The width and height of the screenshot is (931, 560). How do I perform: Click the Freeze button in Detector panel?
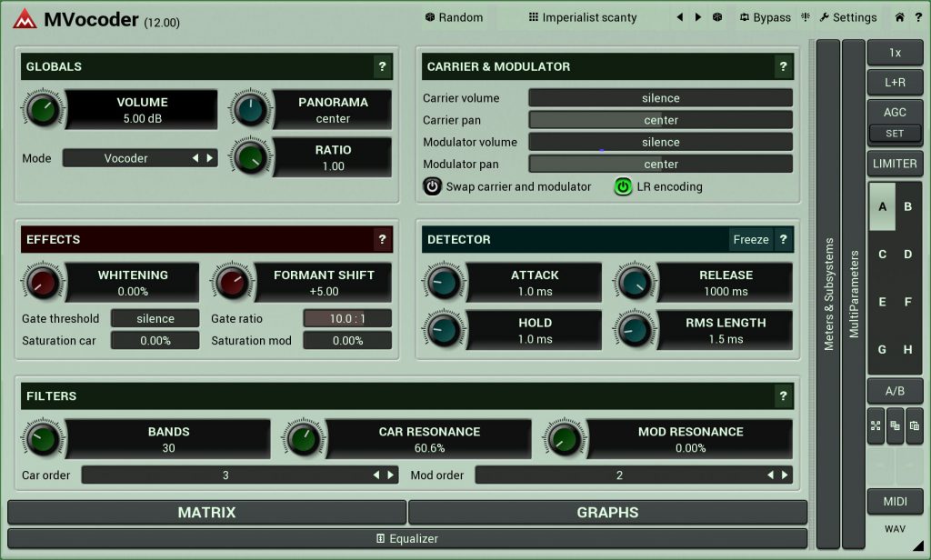(751, 239)
